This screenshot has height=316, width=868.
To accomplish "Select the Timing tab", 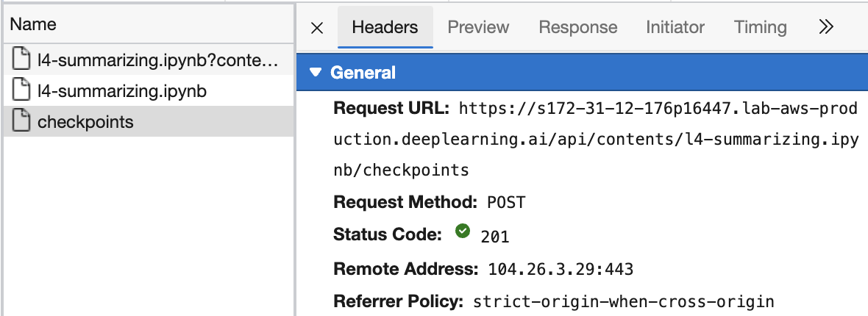I will [x=760, y=28].
